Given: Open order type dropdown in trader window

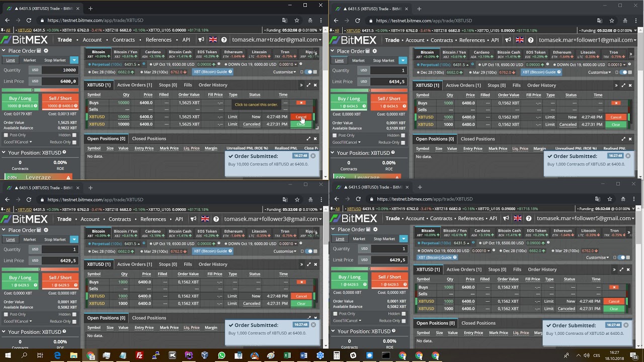Looking at the screenshot, I should click(x=74, y=60).
